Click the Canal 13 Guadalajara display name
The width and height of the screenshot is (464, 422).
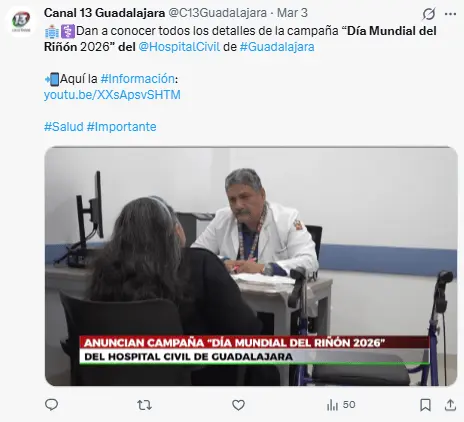(104, 13)
